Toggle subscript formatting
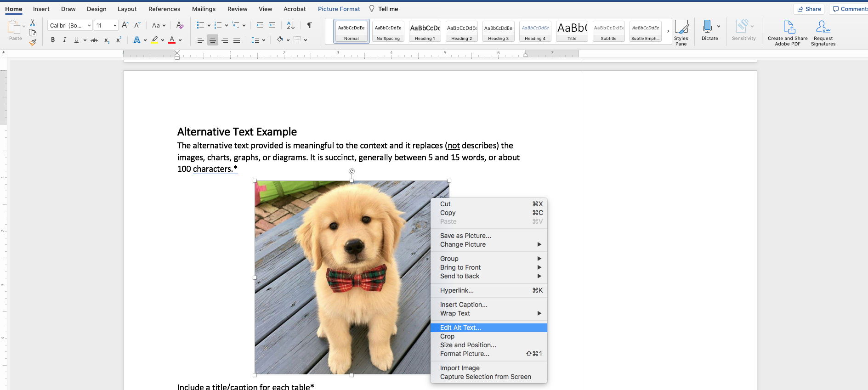The width and height of the screenshot is (868, 390). tap(107, 40)
